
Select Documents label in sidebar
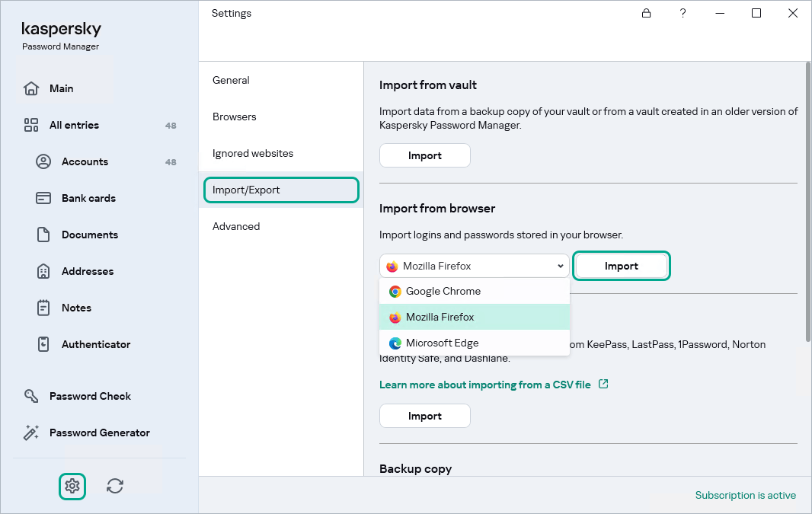pos(90,235)
